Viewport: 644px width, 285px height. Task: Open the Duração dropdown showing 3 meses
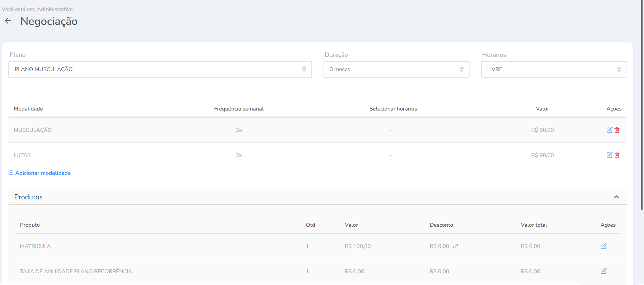click(396, 69)
